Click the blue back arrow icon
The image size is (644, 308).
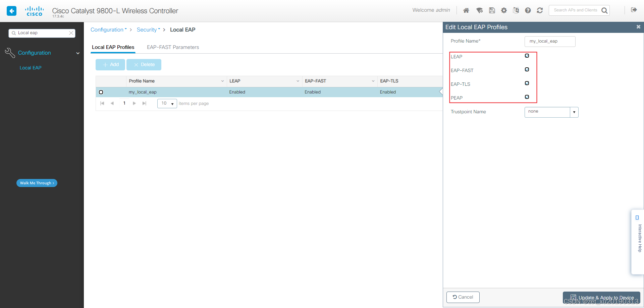tap(11, 11)
